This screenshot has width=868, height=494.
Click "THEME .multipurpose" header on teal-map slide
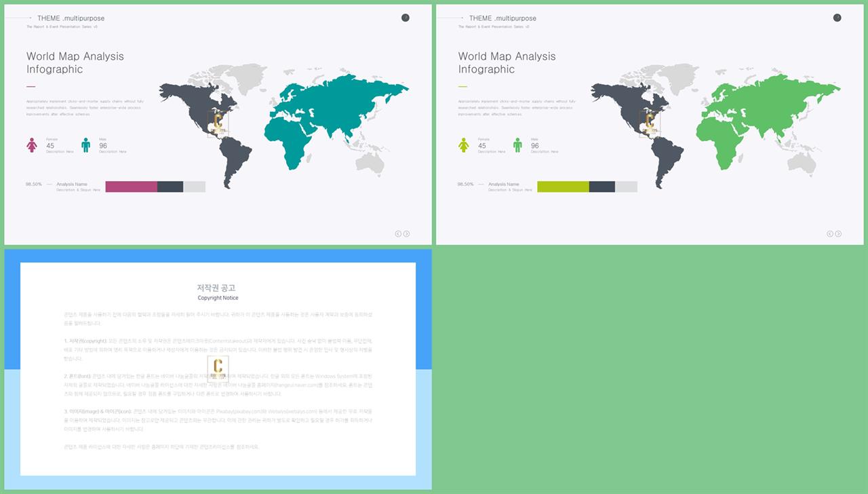click(71, 18)
